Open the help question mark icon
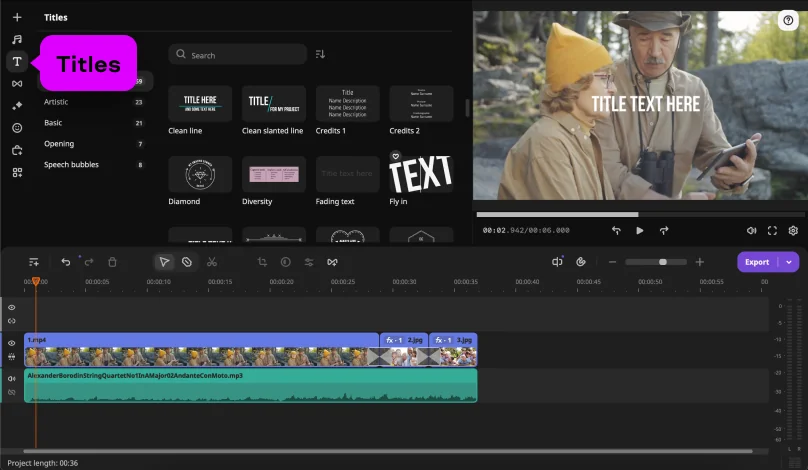 tap(789, 20)
